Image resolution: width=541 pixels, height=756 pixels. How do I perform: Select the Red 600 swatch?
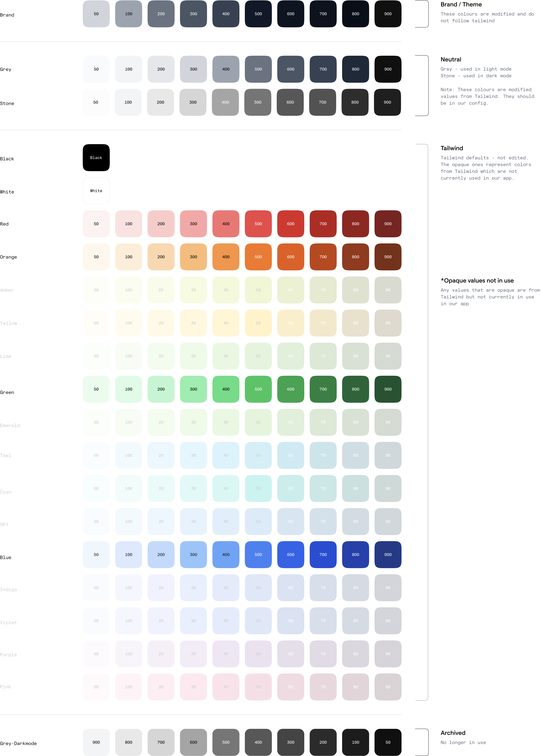tap(290, 224)
